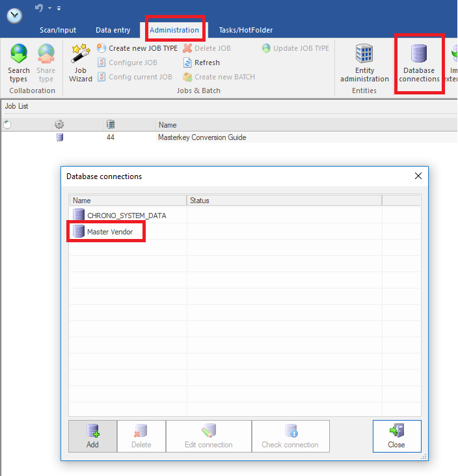The height and width of the screenshot is (476, 458).
Task: Click the Status column header
Action: click(199, 201)
